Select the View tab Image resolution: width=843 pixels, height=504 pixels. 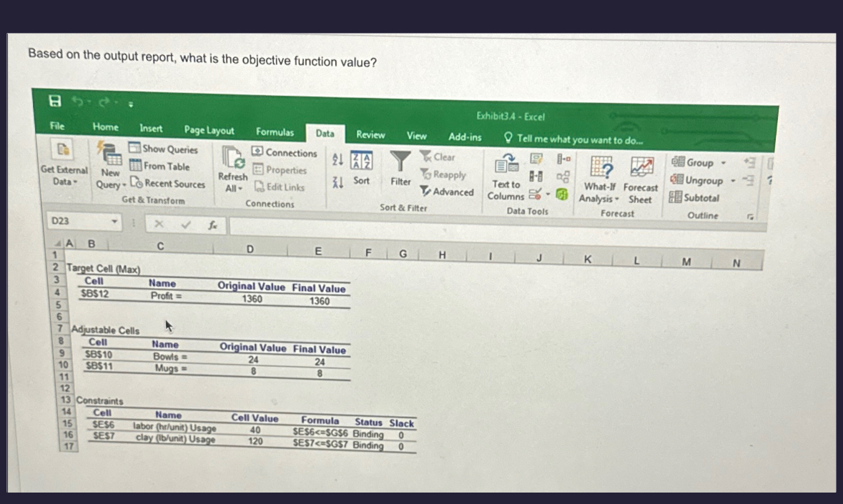(417, 136)
